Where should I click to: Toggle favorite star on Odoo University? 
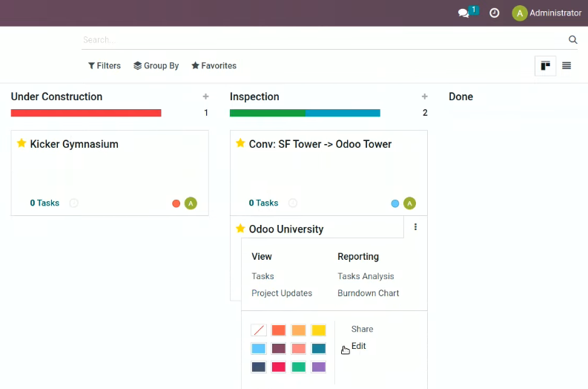click(x=240, y=228)
